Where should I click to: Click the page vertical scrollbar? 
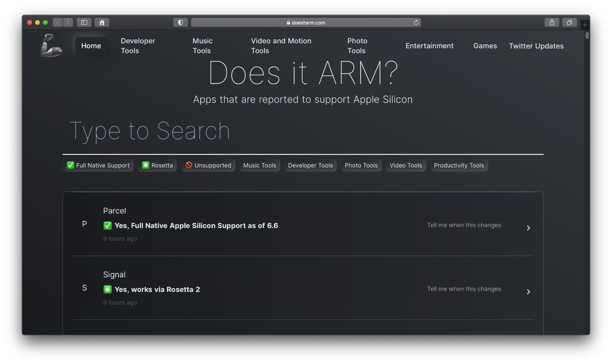(587, 35)
